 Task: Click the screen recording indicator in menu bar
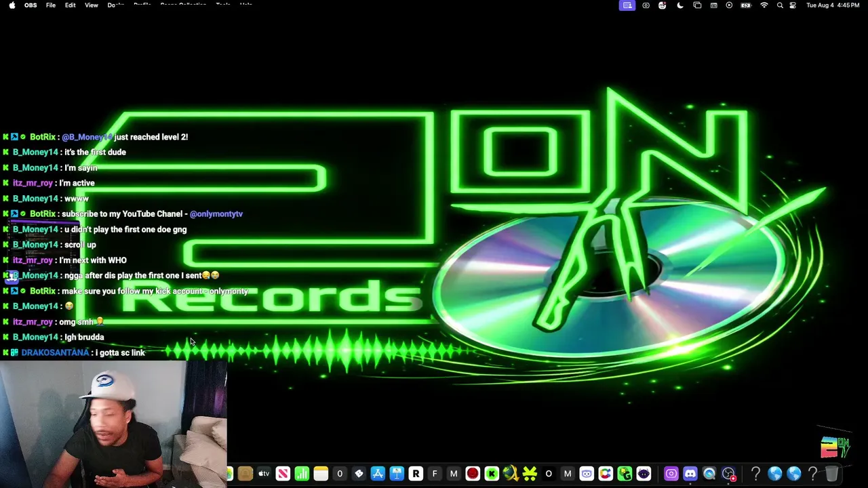[x=646, y=5]
